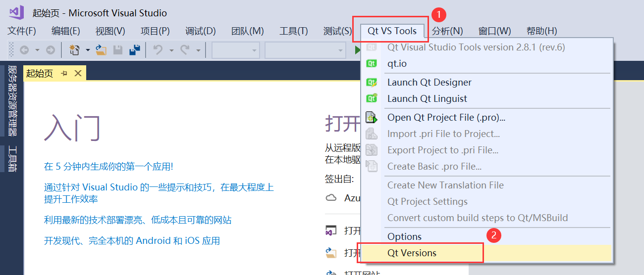Click the Qt Designer icon in menu
Viewport: 644px width, 275px height.
[x=372, y=83]
